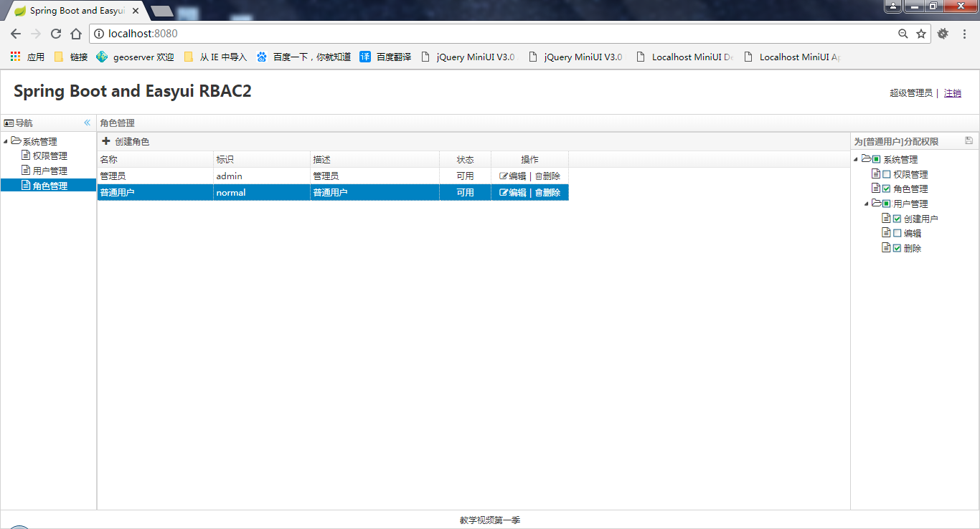Open 权限管理 in the navigation tree
Screen dimensions: 980x529
pyautogui.click(x=50, y=156)
